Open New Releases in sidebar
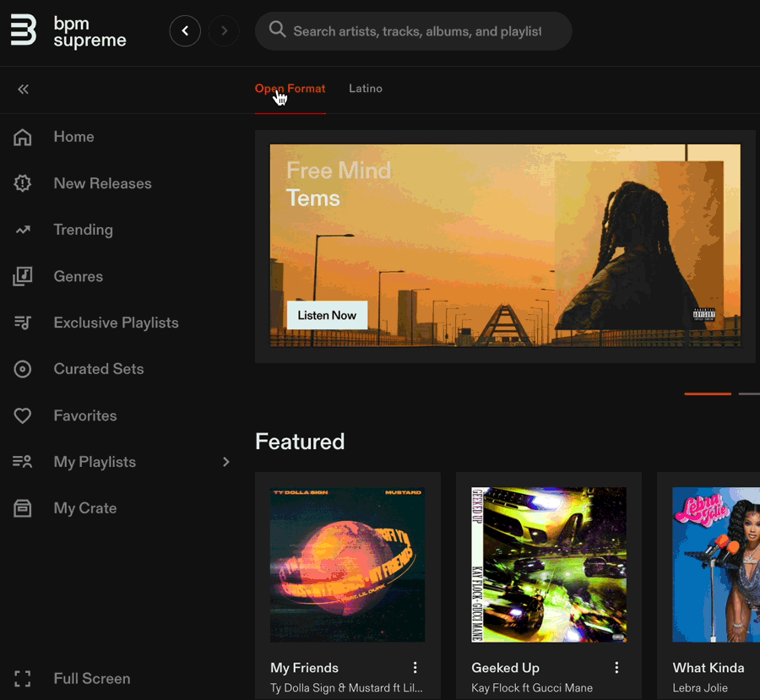Viewport: 760px width, 700px height. [103, 183]
